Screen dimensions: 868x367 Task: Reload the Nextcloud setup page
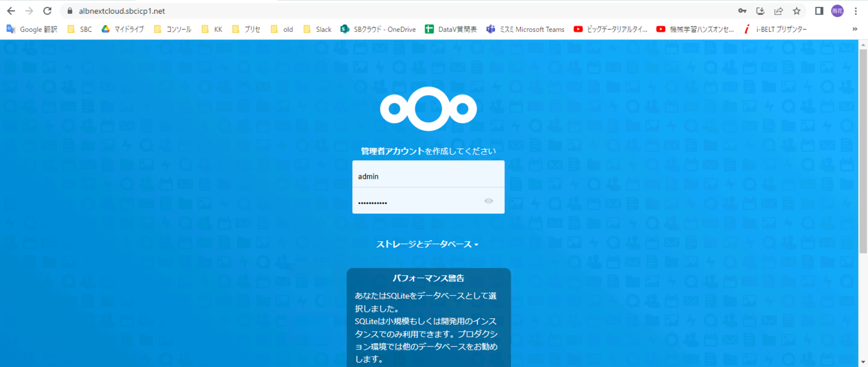(47, 11)
